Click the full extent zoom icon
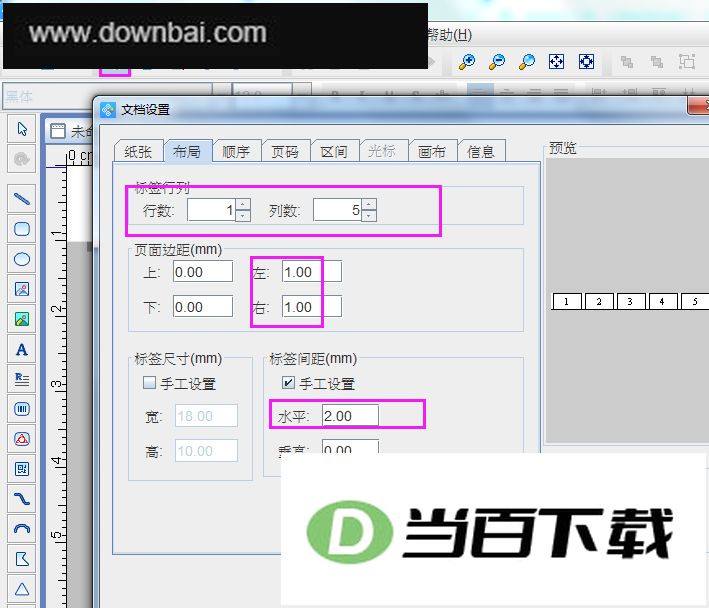This screenshot has width=709, height=608. [x=586, y=61]
